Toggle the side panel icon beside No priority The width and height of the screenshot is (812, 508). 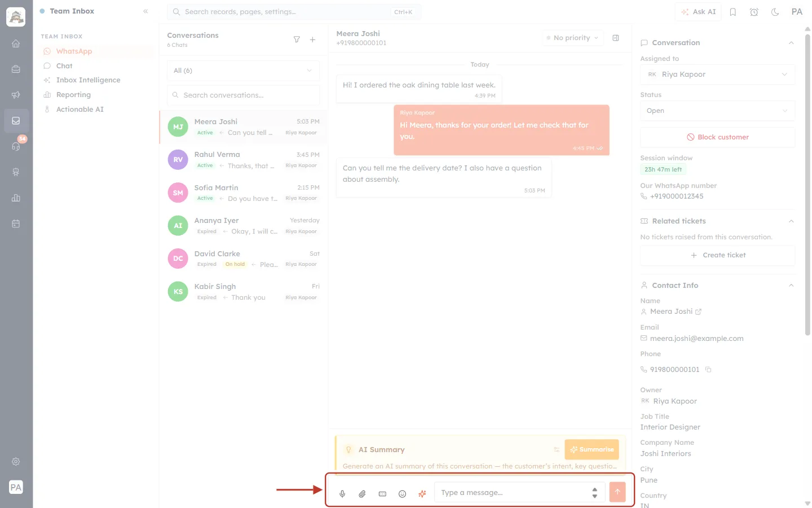pyautogui.click(x=616, y=38)
